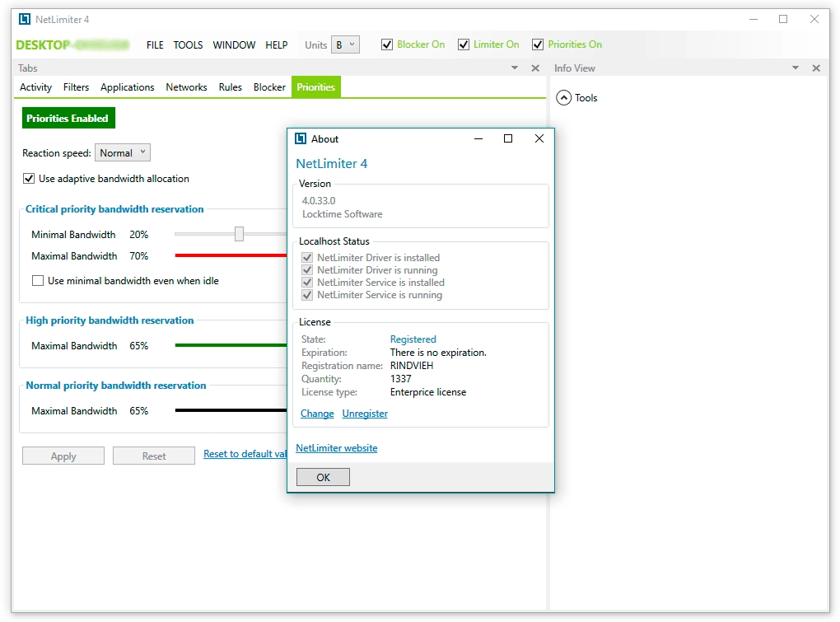Open the Units dropdown
This screenshot has width=840, height=622.
(x=345, y=45)
